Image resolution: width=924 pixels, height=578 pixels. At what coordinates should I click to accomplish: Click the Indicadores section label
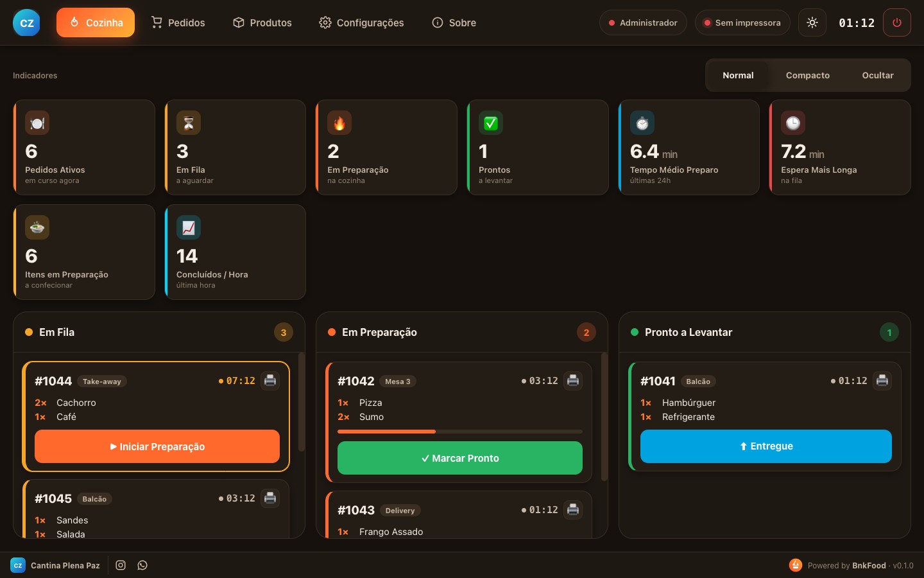pyautogui.click(x=35, y=76)
